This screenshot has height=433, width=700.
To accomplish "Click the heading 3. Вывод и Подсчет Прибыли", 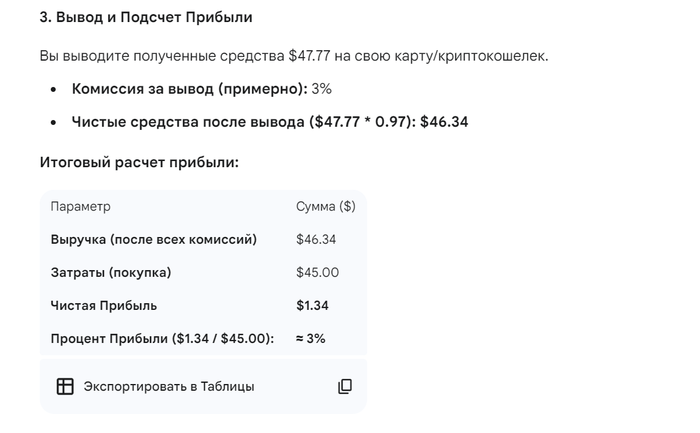I will point(146,18).
